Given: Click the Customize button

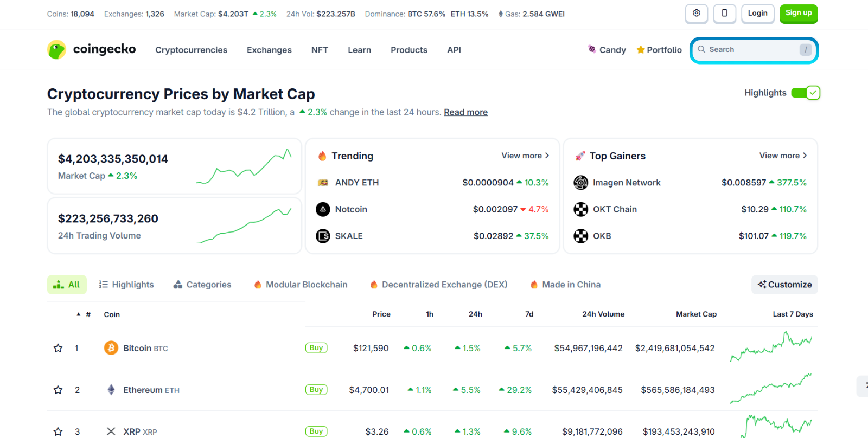Looking at the screenshot, I should point(784,285).
